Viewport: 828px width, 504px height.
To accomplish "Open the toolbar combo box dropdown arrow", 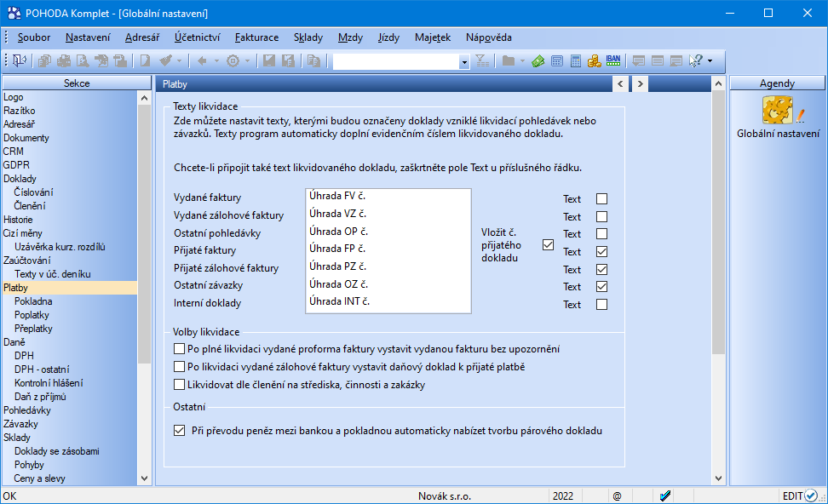I will coord(464,62).
